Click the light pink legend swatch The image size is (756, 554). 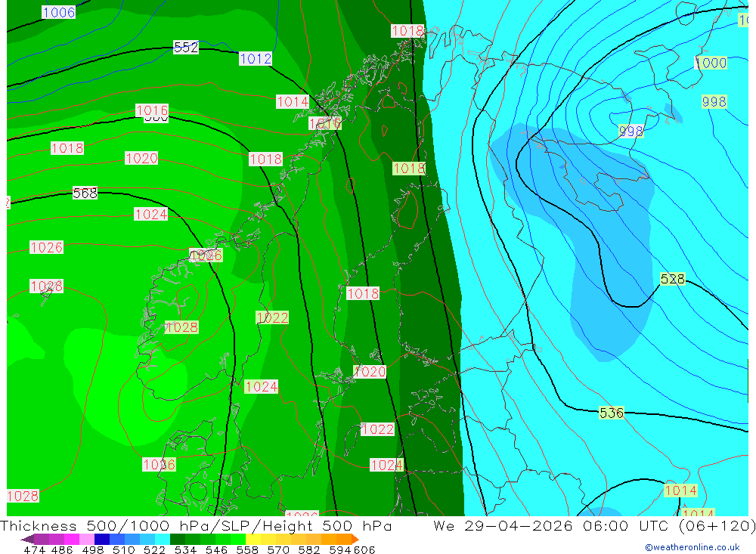pyautogui.click(x=87, y=539)
